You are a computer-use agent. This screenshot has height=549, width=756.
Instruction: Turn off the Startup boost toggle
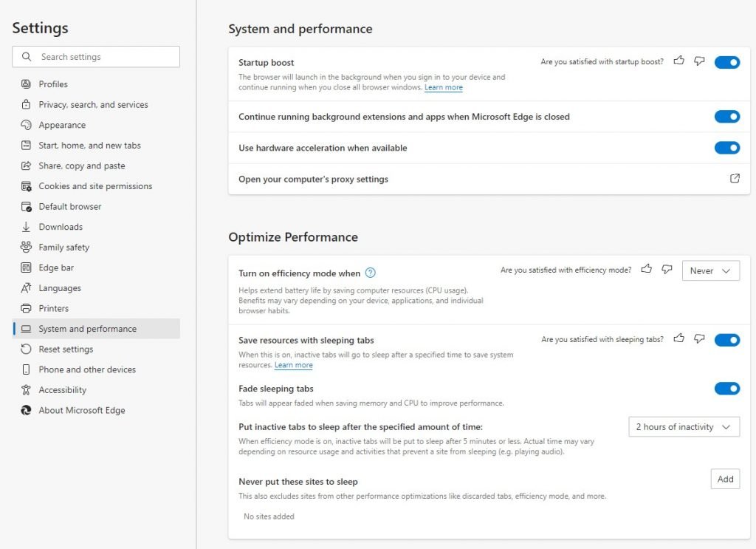pyautogui.click(x=727, y=62)
